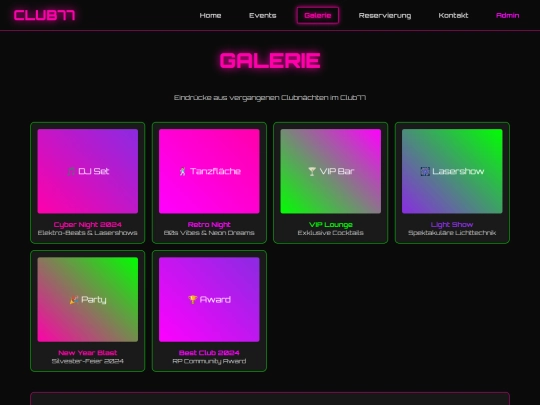Click the CLUB77 logo
This screenshot has width=540, height=405.
click(44, 15)
